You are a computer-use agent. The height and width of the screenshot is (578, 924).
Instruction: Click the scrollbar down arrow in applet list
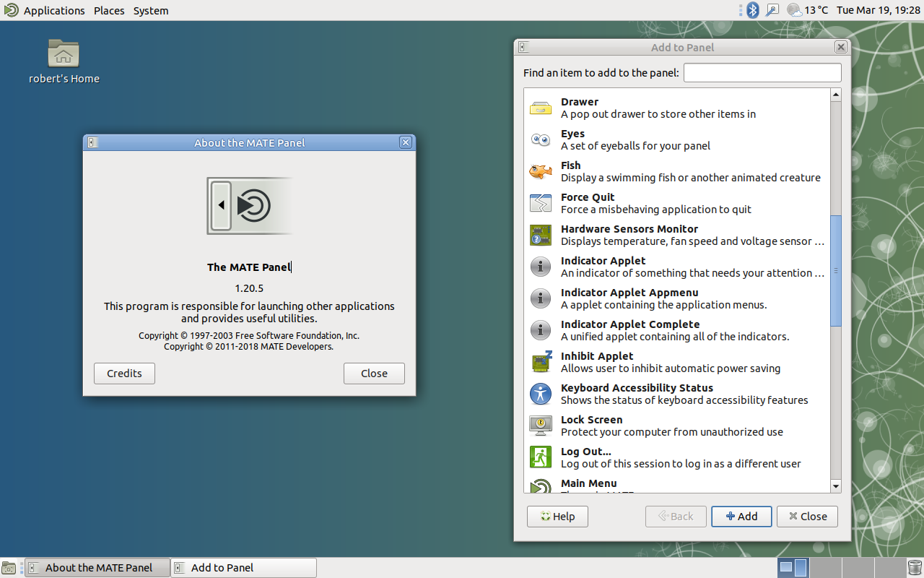[836, 486]
